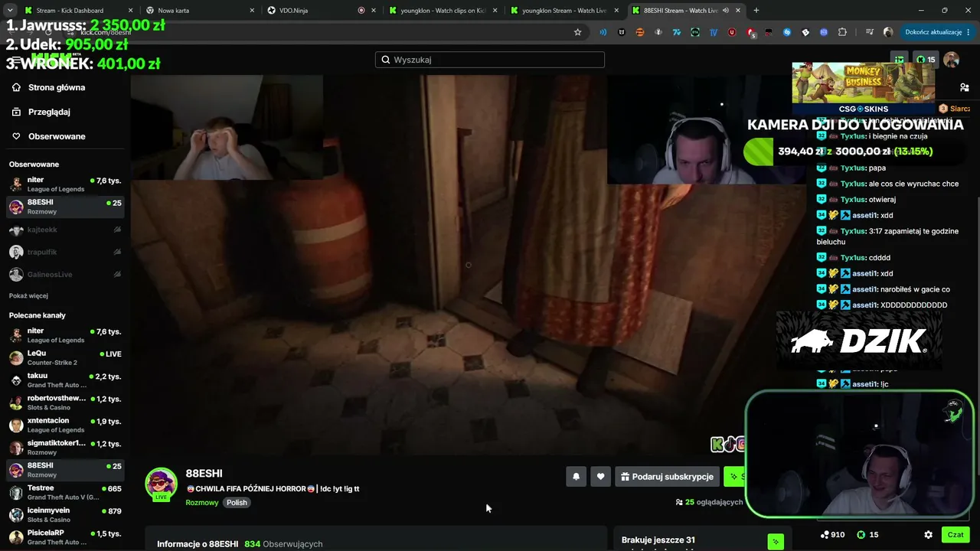
Task: Click the green goal icon beside Brakuje jeszcze 31
Action: (x=776, y=542)
